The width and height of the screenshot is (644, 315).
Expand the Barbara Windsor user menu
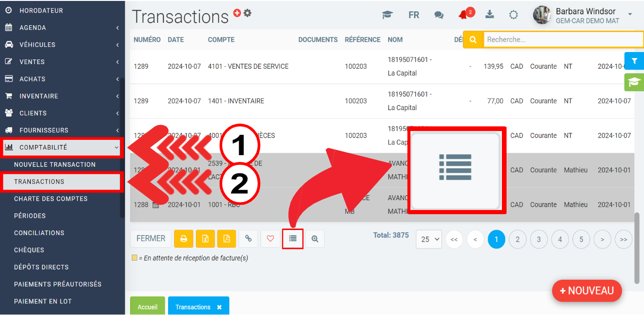point(630,14)
